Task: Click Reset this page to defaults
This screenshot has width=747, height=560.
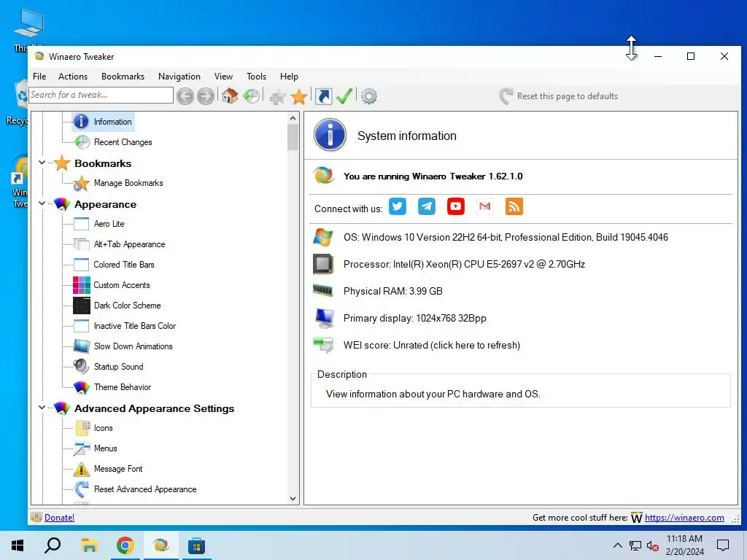Action: tap(558, 96)
